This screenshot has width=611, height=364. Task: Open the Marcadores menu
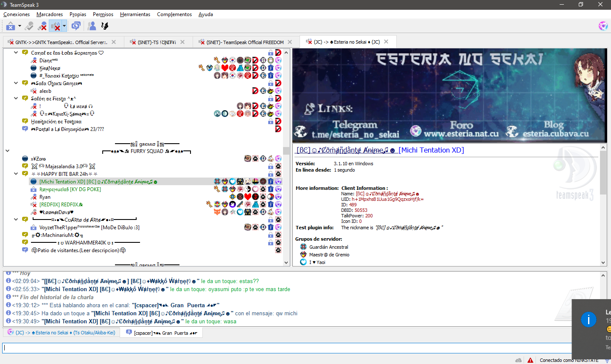(x=50, y=14)
